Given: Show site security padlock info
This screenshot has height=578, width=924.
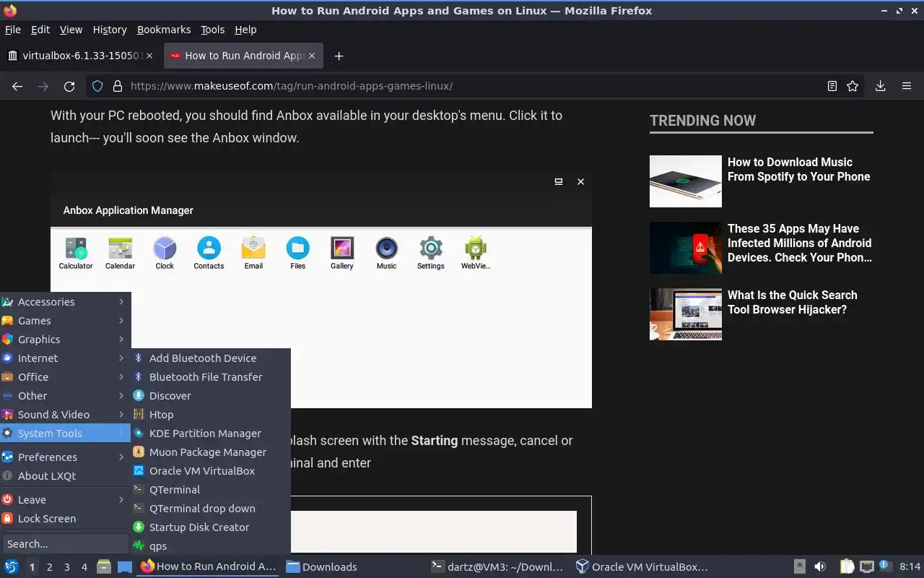Looking at the screenshot, I should click(118, 86).
